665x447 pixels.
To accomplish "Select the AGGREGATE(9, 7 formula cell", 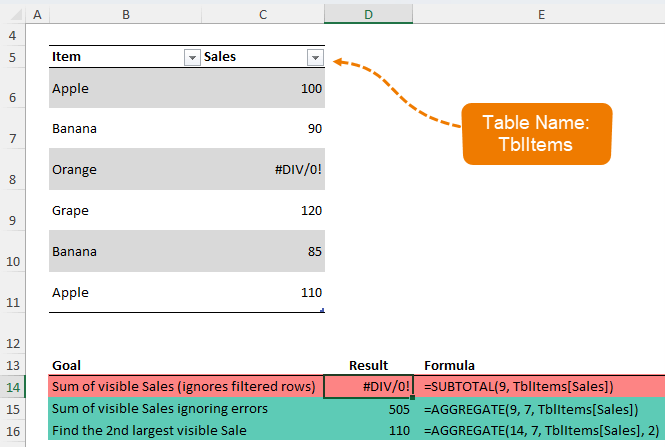I will [x=539, y=409].
